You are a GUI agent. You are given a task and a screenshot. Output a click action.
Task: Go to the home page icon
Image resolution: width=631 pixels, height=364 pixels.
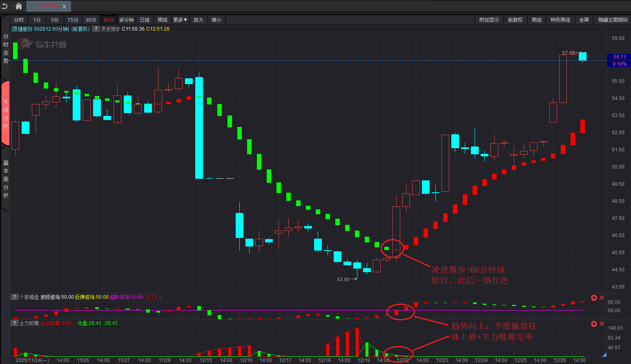(x=18, y=6)
